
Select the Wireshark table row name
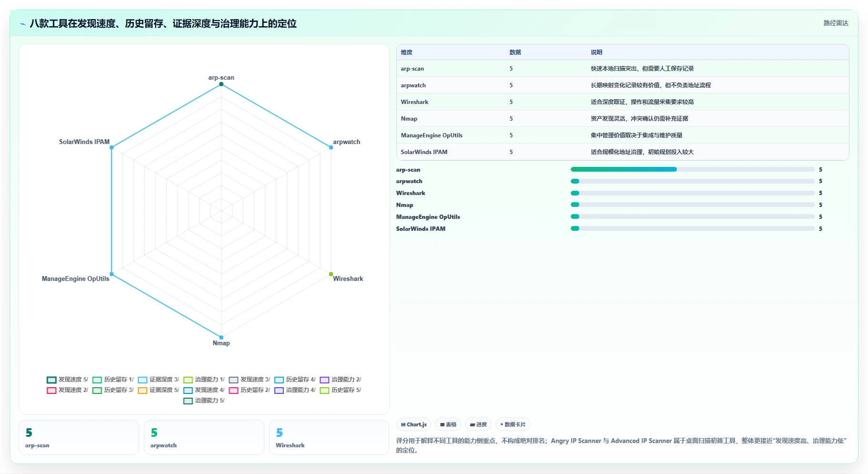(x=414, y=102)
